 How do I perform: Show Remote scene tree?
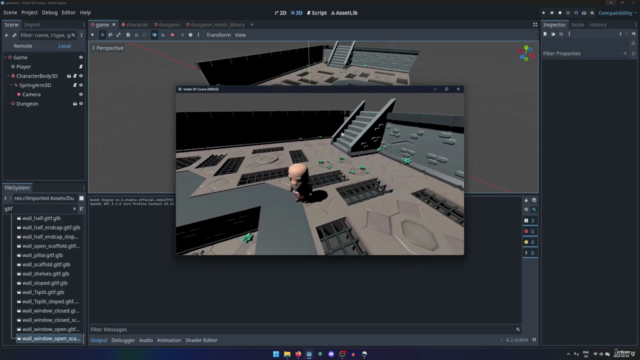pos(23,46)
